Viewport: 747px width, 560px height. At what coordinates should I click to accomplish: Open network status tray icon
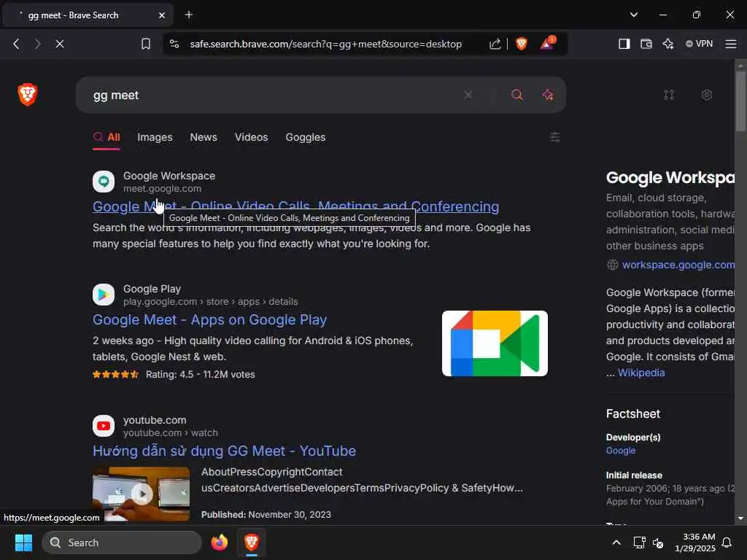tap(639, 542)
